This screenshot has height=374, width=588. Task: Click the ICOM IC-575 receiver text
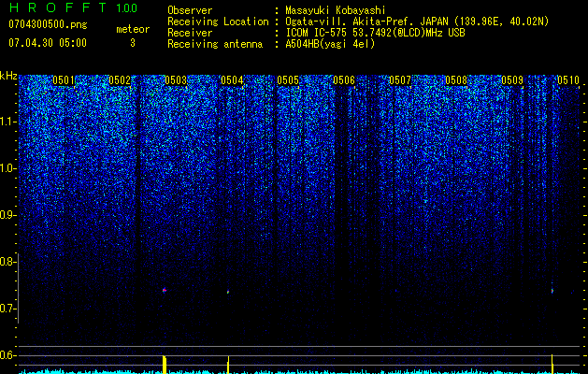[375, 33]
